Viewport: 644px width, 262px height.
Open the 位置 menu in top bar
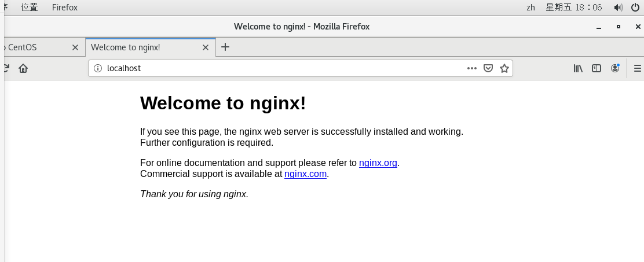tap(29, 8)
